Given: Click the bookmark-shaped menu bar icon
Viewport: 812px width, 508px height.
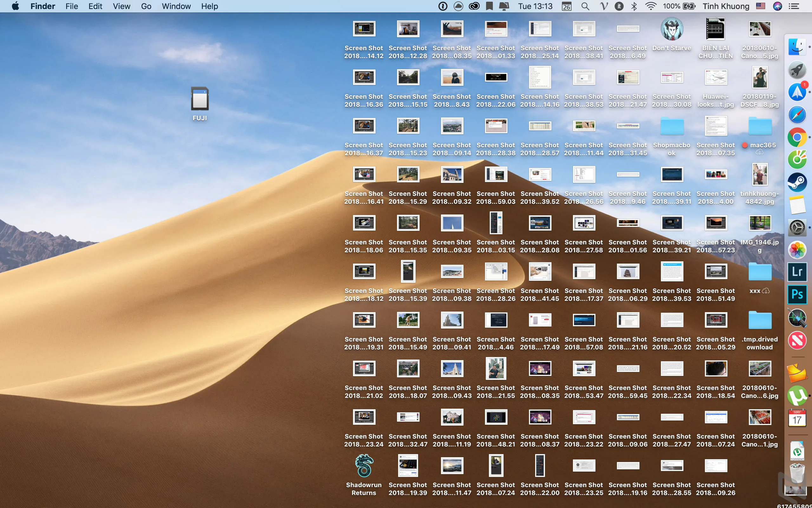Looking at the screenshot, I should click(x=489, y=6).
